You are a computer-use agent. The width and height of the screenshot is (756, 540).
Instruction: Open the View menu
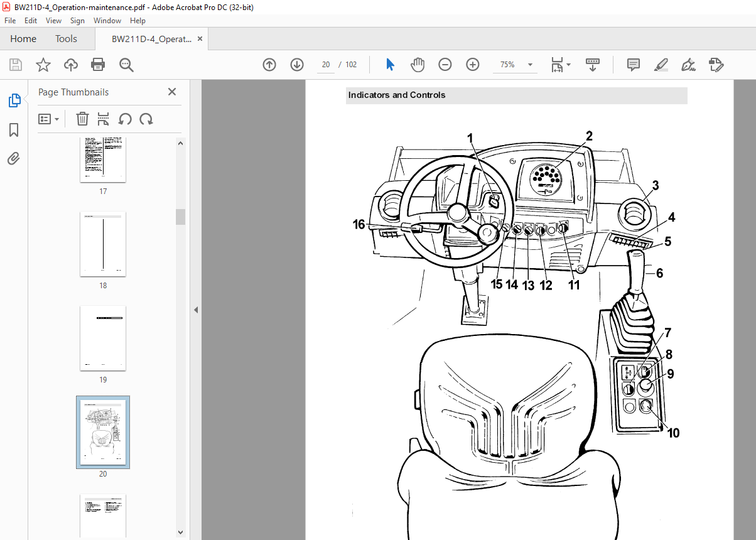(x=54, y=21)
